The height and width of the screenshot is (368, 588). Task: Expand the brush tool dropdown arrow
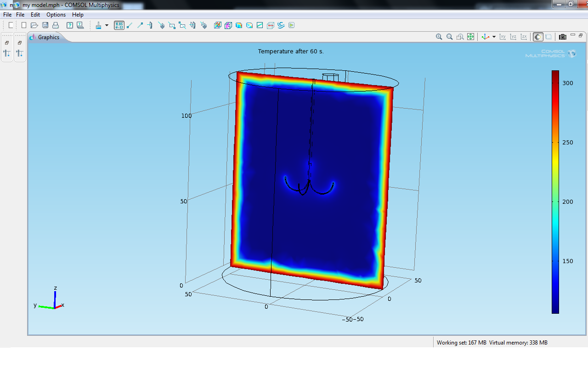pyautogui.click(x=107, y=25)
